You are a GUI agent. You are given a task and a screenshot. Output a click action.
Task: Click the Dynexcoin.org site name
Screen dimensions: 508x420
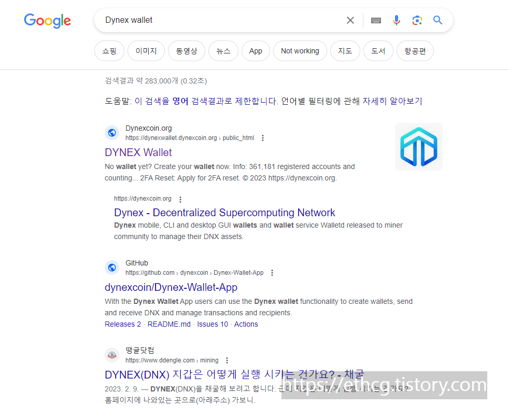[149, 129]
